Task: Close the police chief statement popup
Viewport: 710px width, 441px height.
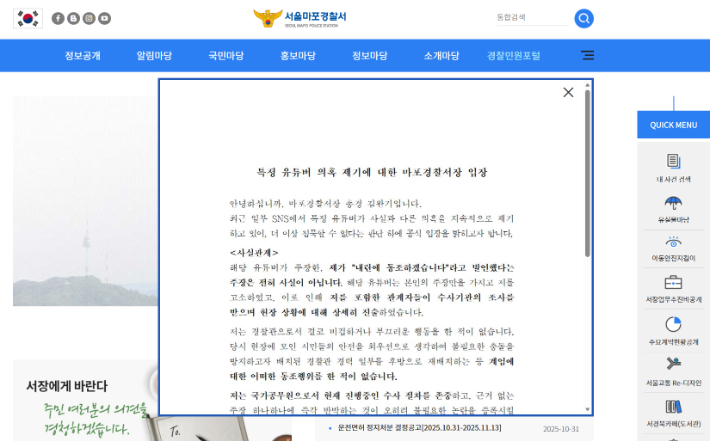Action: (x=568, y=92)
